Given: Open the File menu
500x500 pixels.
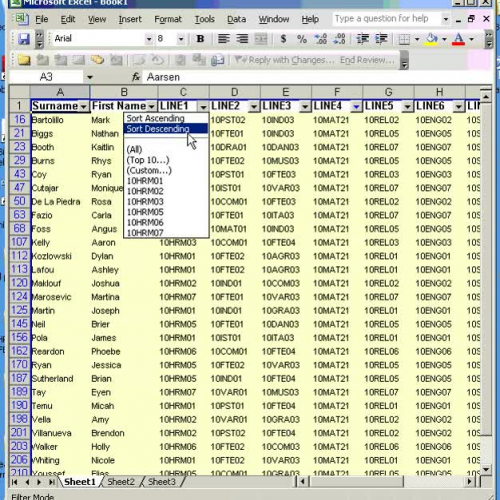Looking at the screenshot, I should tap(42, 19).
